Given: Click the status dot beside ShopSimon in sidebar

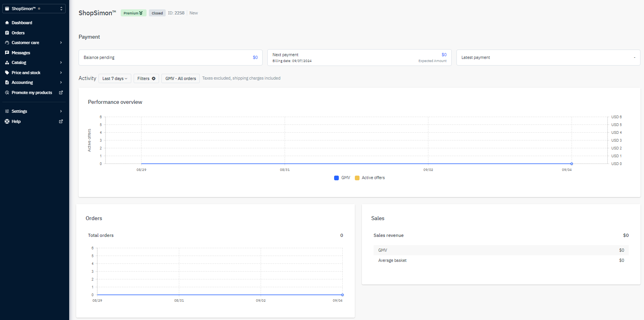Looking at the screenshot, I should (39, 9).
